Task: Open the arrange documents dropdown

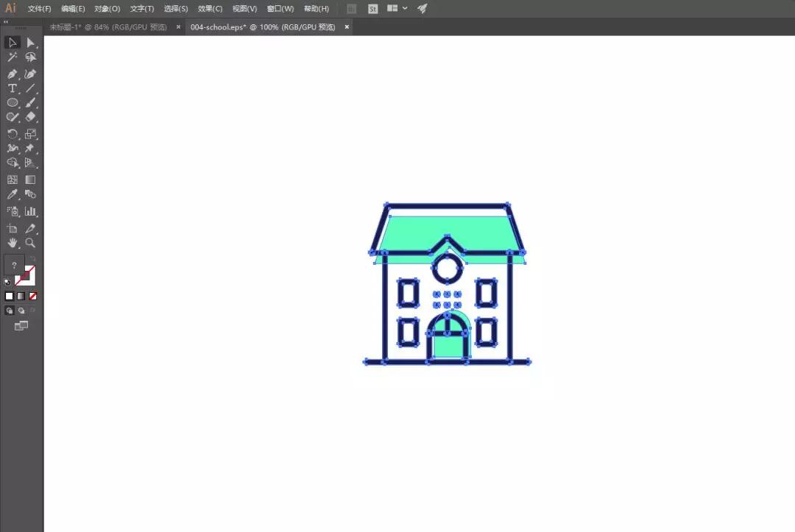Action: (x=397, y=9)
